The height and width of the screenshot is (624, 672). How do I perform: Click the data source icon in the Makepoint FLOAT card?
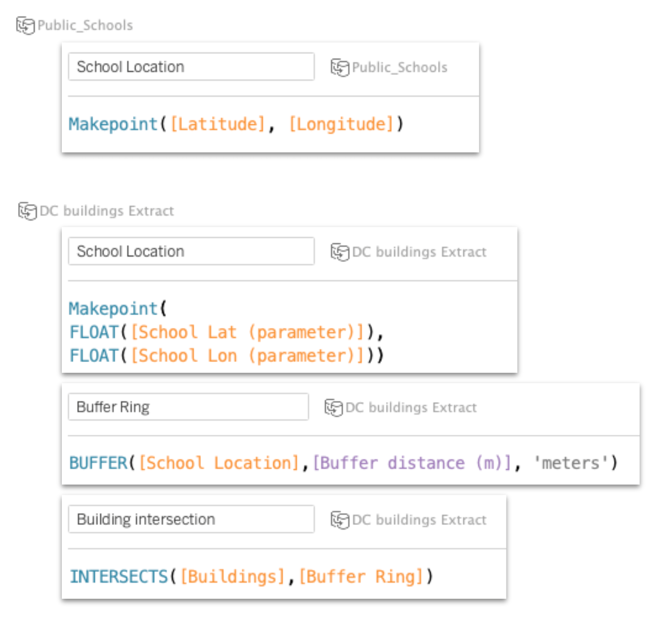click(x=340, y=252)
